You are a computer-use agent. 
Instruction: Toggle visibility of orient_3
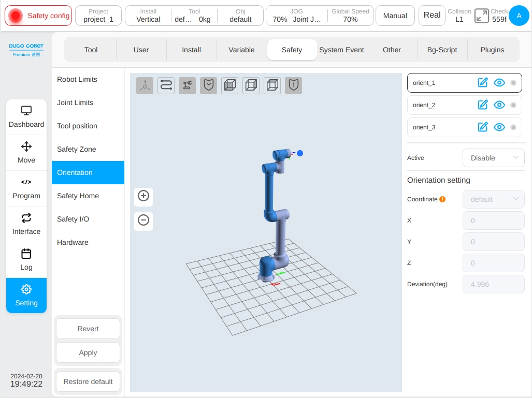coord(499,127)
